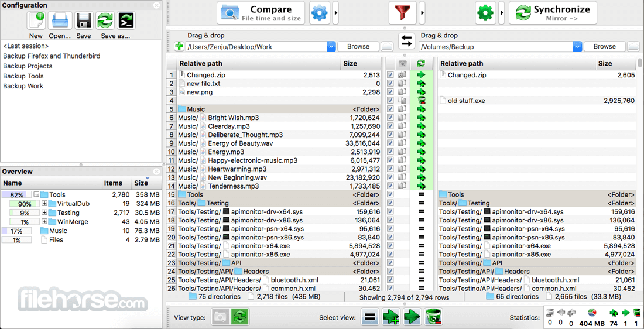Click the Open configuration folder icon
This screenshot has width=644, height=329.
[x=60, y=20]
